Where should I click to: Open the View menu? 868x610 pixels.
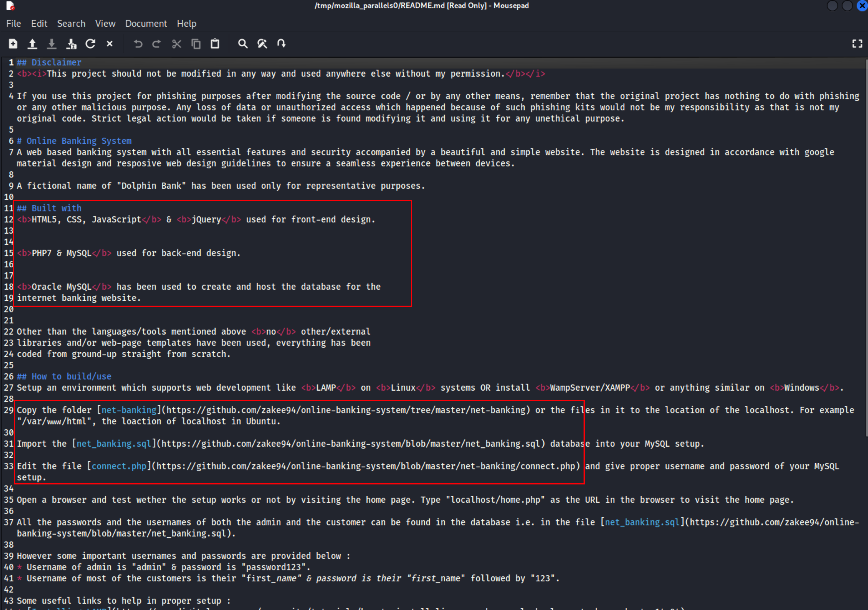(x=105, y=24)
